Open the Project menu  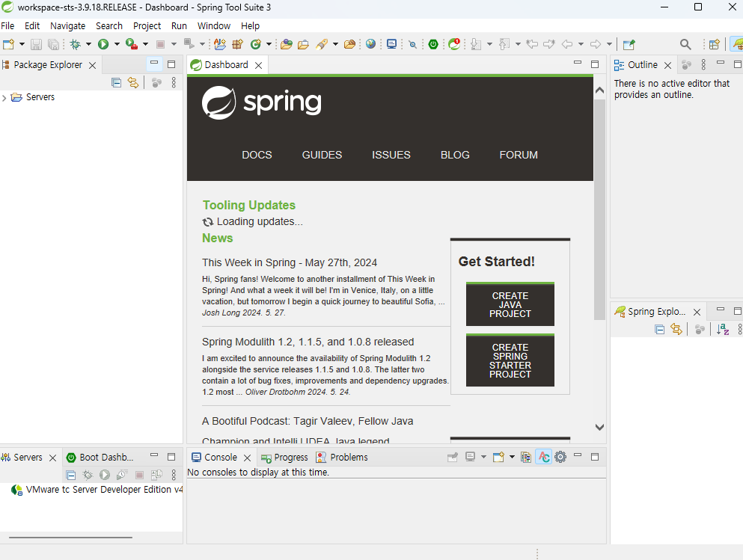tap(147, 25)
